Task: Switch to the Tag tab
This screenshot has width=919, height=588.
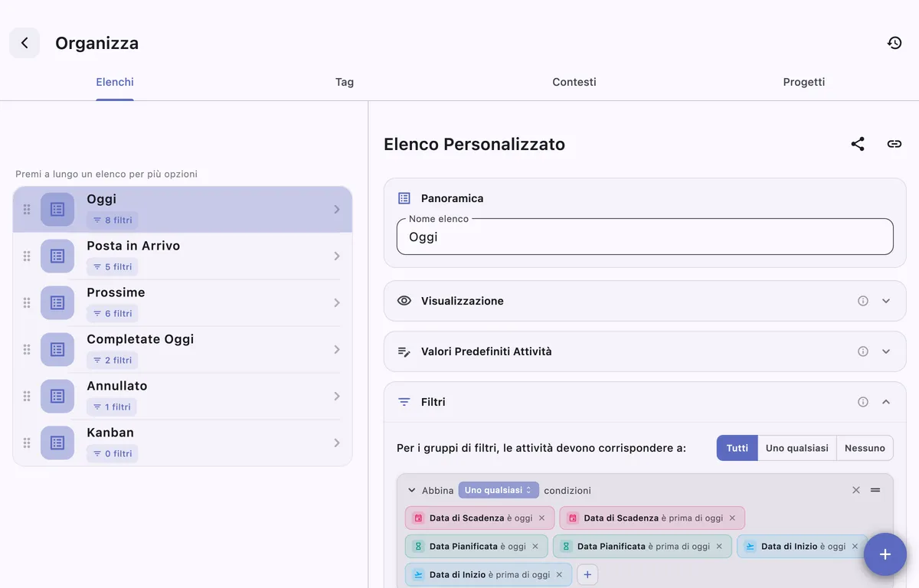Action: coord(345,82)
